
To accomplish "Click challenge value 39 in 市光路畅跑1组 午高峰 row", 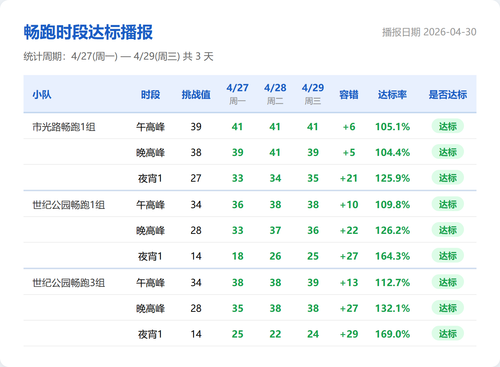I will click(x=196, y=127).
